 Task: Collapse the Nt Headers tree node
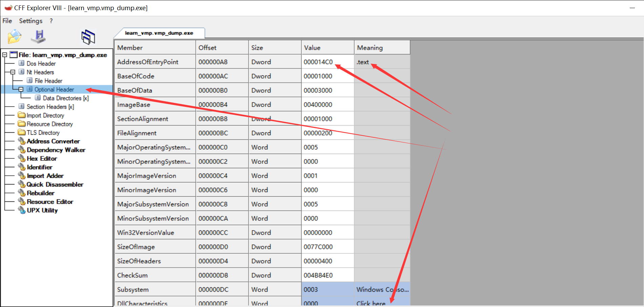click(x=13, y=72)
